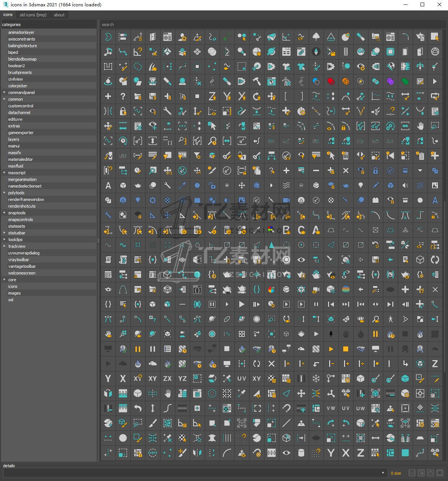Pick the blue video camera icon
Viewport: 448px width, 481px height.
point(286,200)
